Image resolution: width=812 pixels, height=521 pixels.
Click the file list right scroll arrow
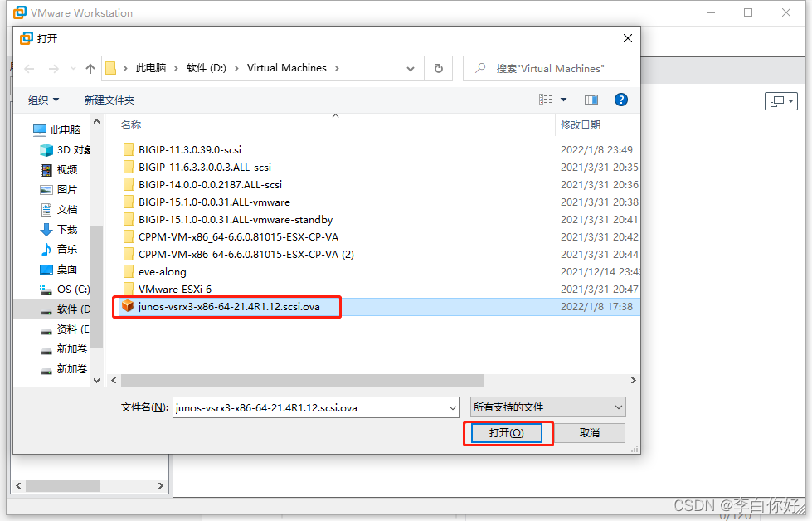634,381
